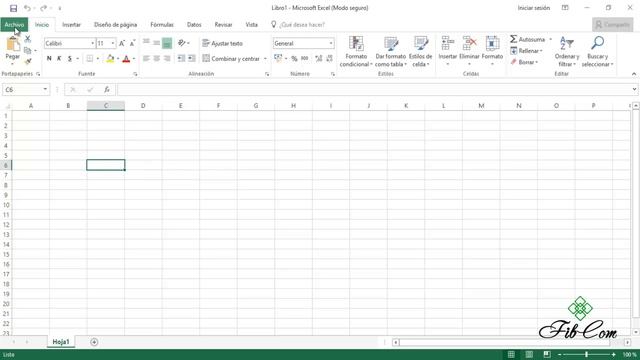The image size is (640, 360).
Task: Decrease decimal places
Action: 329,59
